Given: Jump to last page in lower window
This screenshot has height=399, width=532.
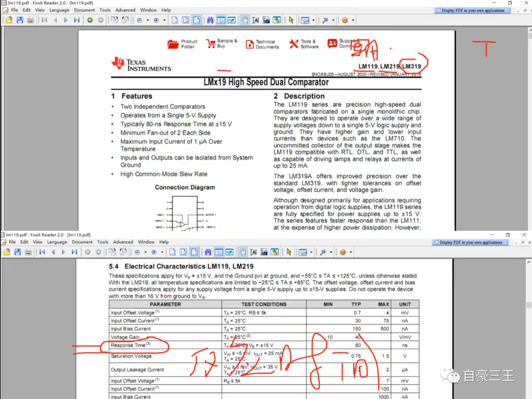Looking at the screenshot, I should [74, 253].
